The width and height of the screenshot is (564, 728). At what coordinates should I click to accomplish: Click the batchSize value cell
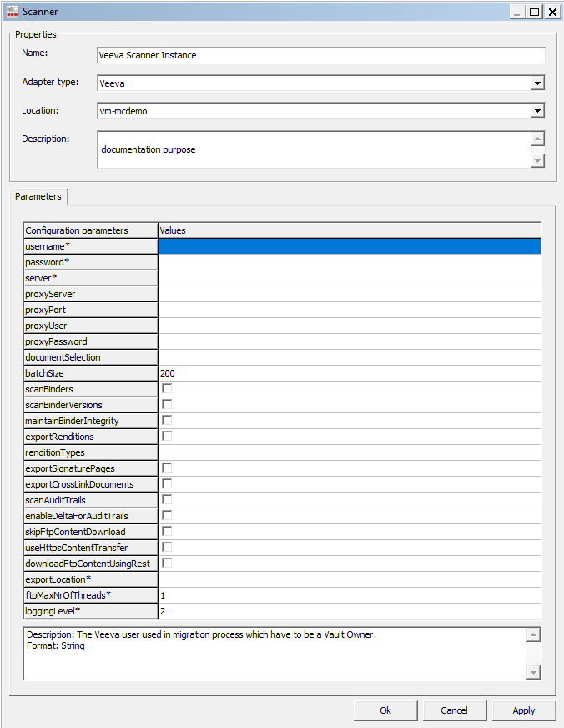349,373
